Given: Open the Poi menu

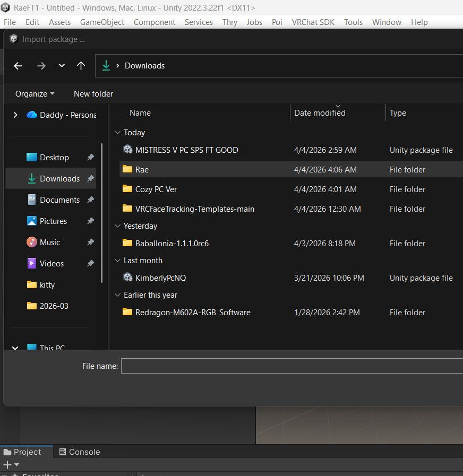Looking at the screenshot, I should click(x=277, y=22).
